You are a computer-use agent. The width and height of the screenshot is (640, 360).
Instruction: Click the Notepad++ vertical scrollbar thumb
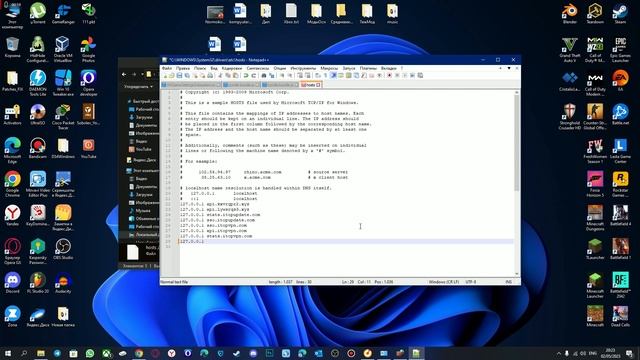[517, 143]
